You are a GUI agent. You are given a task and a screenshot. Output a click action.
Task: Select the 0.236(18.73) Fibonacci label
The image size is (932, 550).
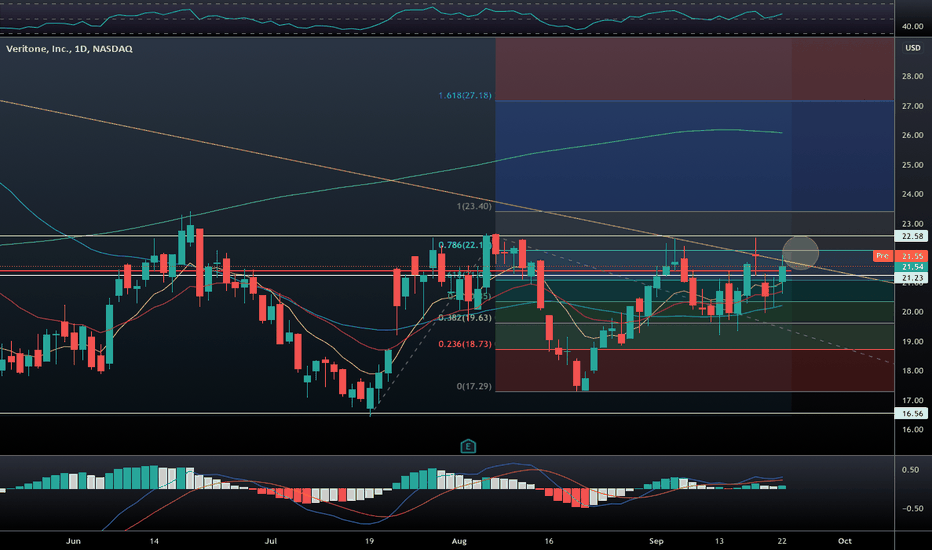[465, 344]
